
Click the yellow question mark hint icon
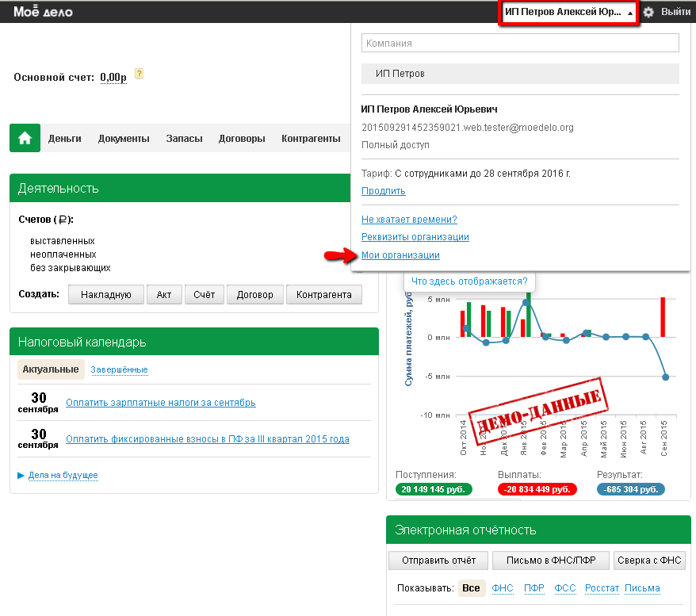click(x=139, y=75)
